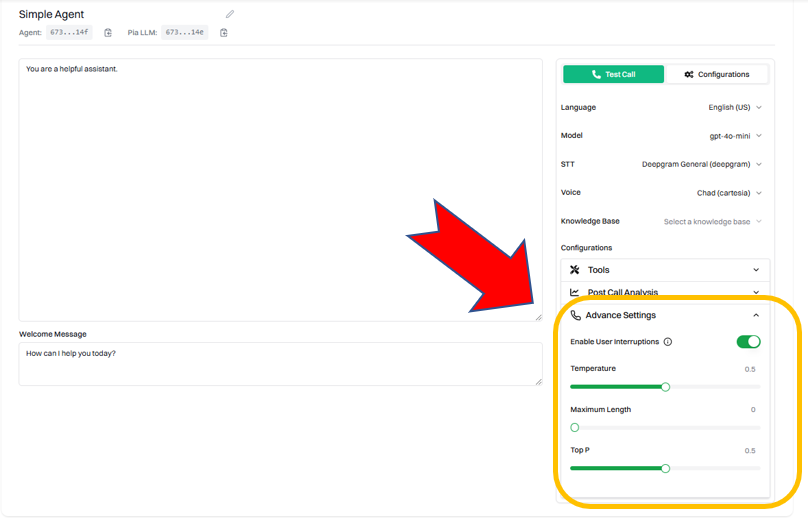Image resolution: width=808 pixels, height=520 pixels.
Task: Open the Model dropdown showing gpt-4o-mini
Action: (x=735, y=136)
